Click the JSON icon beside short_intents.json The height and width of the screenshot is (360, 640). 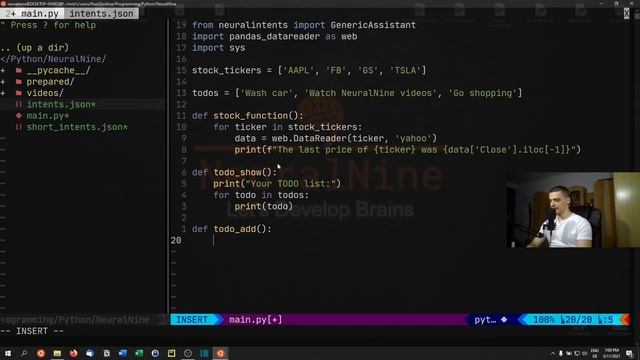coord(19,127)
